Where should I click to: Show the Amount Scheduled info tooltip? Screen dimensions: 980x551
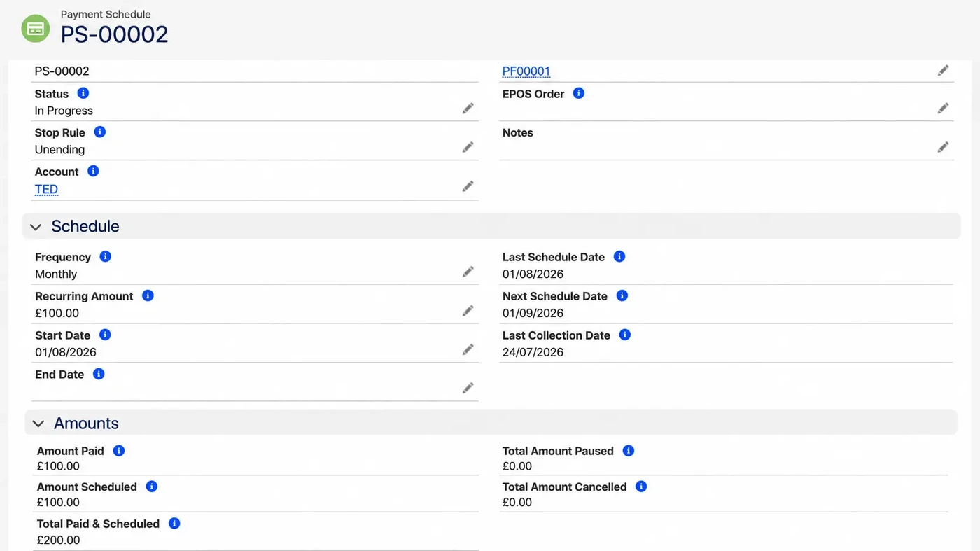point(151,487)
